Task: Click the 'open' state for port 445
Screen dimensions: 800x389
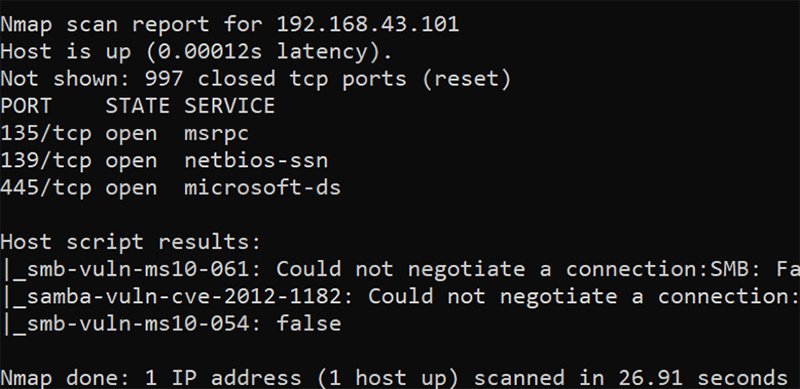Action: point(131,188)
